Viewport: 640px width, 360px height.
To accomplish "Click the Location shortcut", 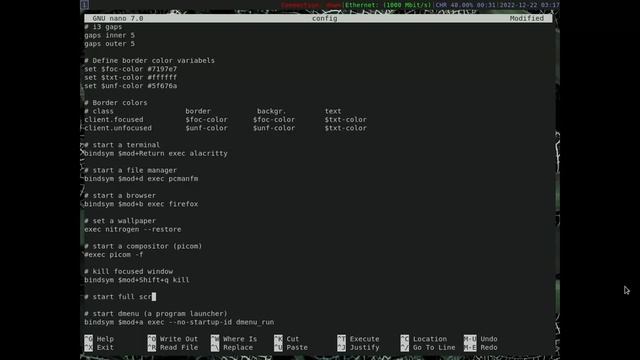I will point(424,339).
